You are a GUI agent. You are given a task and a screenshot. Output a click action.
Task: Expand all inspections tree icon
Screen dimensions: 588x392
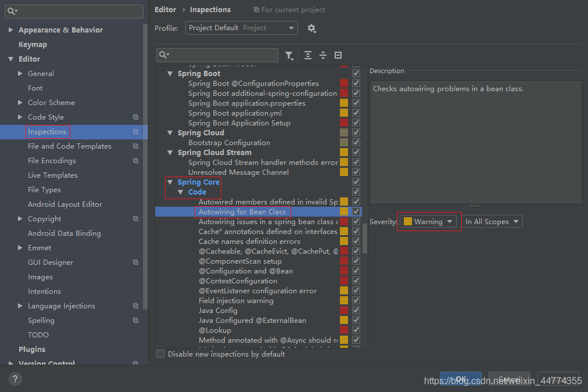(x=308, y=56)
